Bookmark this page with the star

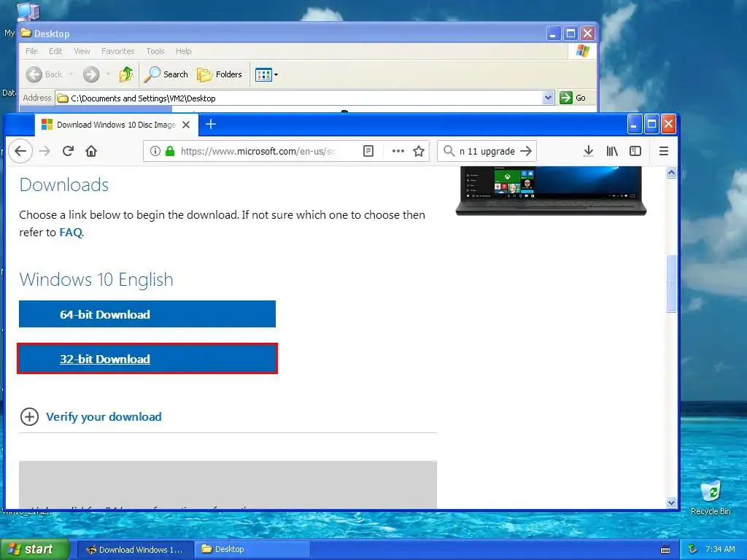coord(419,151)
